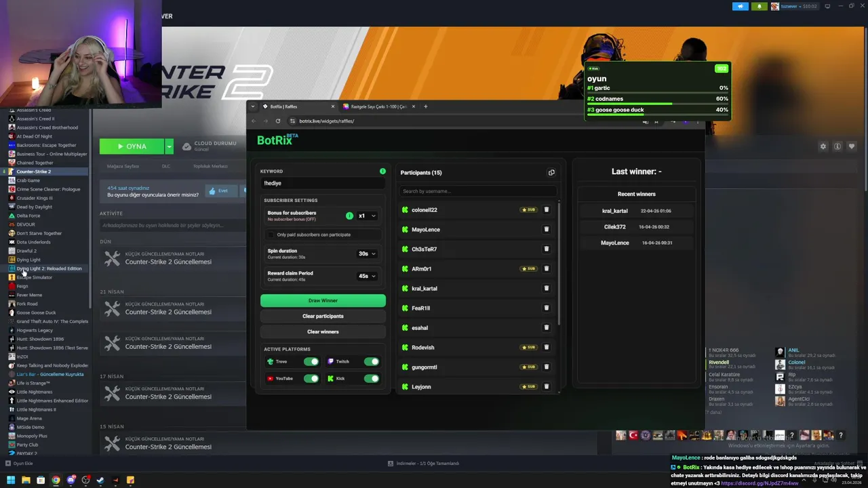Remove MayoLence using the trash icon
The height and width of the screenshot is (488, 868).
pyautogui.click(x=547, y=230)
